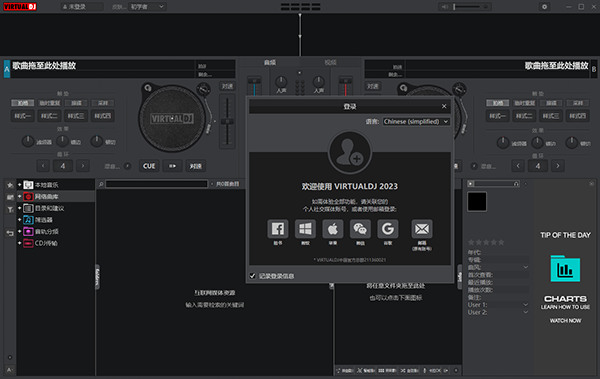Click the Charts tip of the day icon

[x=565, y=269]
